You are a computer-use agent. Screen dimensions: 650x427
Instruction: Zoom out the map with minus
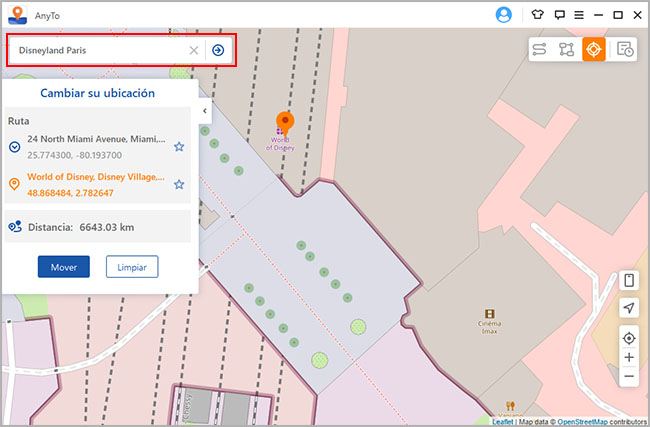(x=629, y=376)
